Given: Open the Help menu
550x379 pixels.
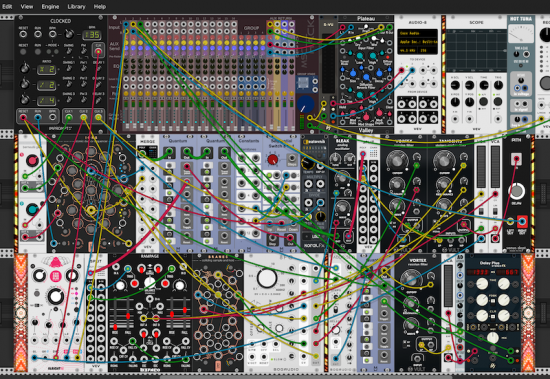Looking at the screenshot, I should (x=100, y=7).
